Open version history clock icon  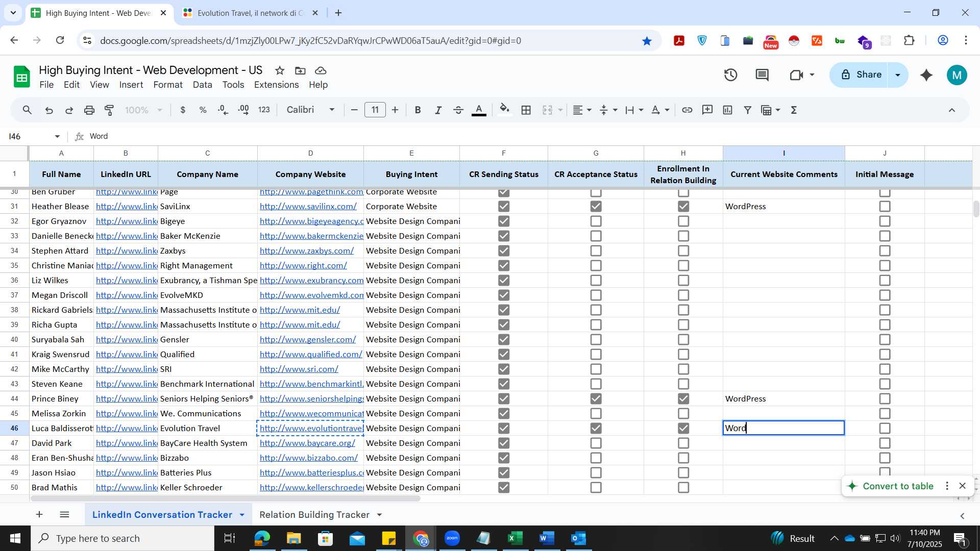[731, 76]
